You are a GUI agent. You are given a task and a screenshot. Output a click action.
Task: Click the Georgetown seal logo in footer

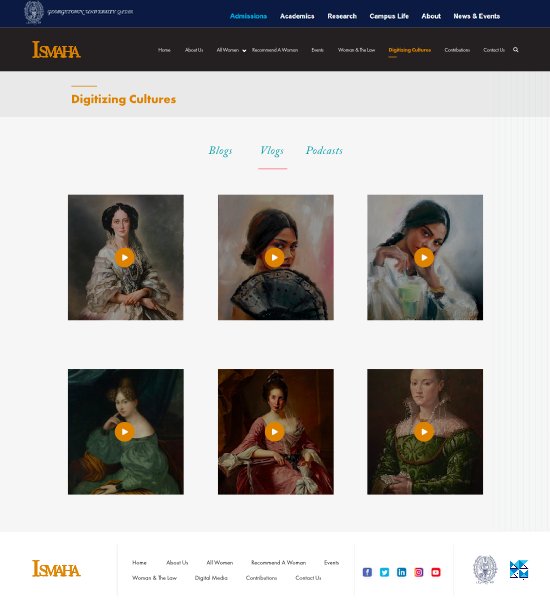485,569
